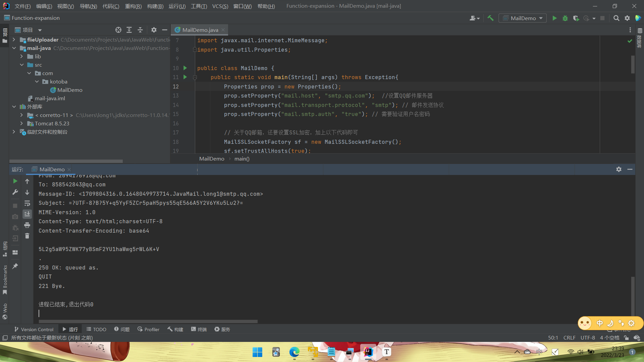Open the Version Control tool window
The height and width of the screenshot is (362, 644).
[34, 329]
